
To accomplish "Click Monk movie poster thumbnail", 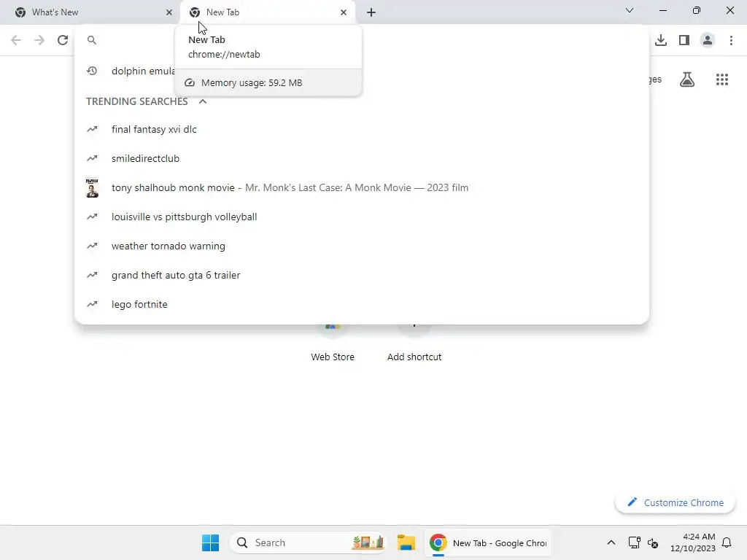I will click(92, 187).
